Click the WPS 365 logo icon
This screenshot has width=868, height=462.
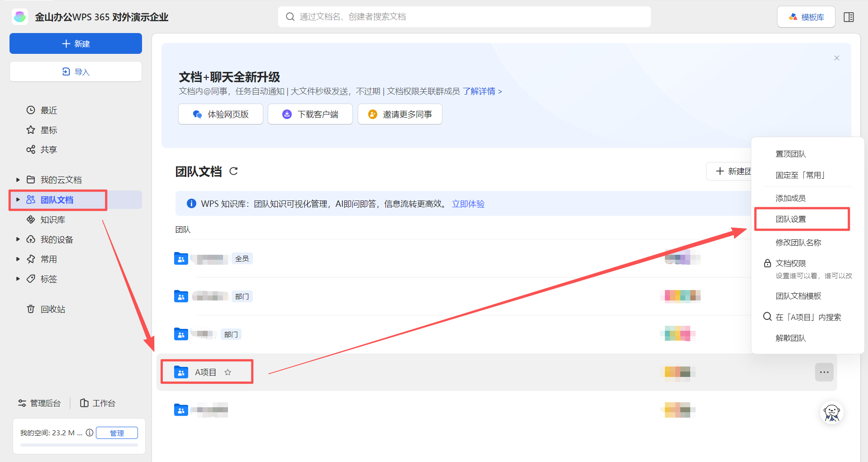click(x=19, y=17)
